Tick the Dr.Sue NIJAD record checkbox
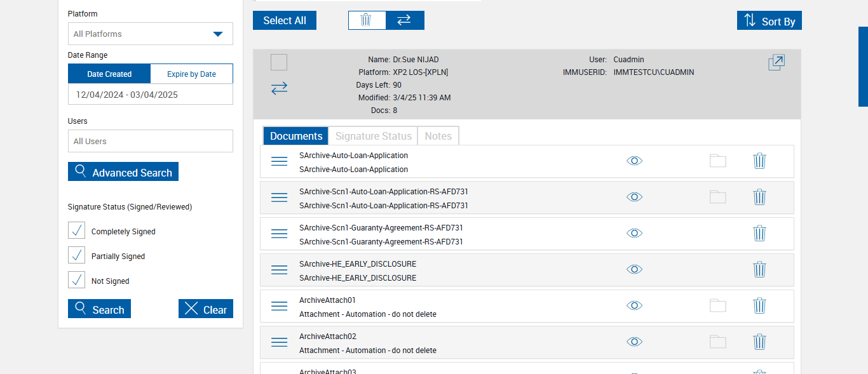 tap(279, 62)
